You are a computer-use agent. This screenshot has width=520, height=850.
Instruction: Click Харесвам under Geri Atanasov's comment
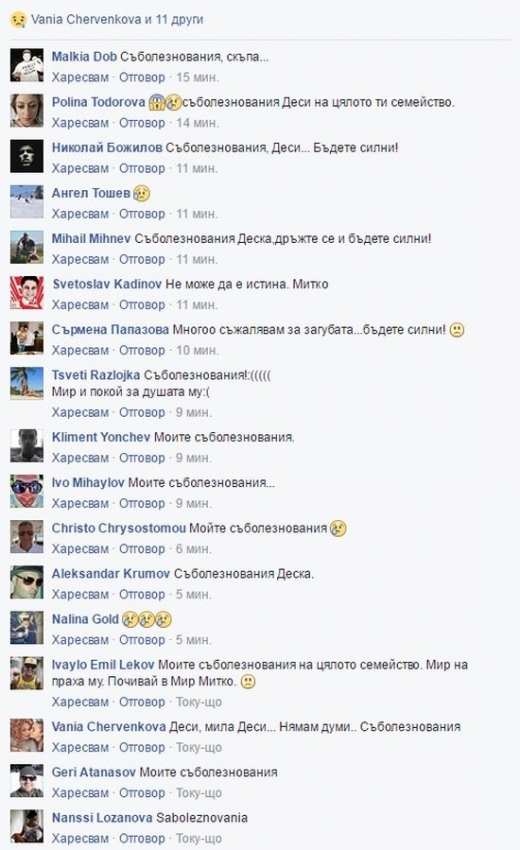(x=80, y=793)
